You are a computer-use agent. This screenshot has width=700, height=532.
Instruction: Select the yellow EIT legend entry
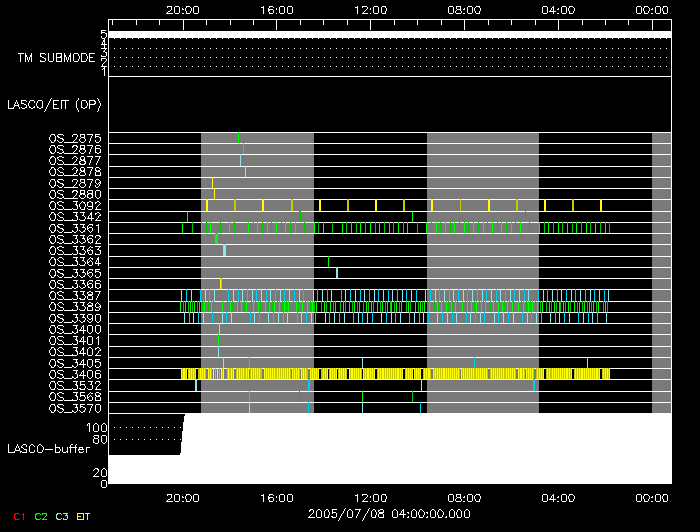pos(84,516)
